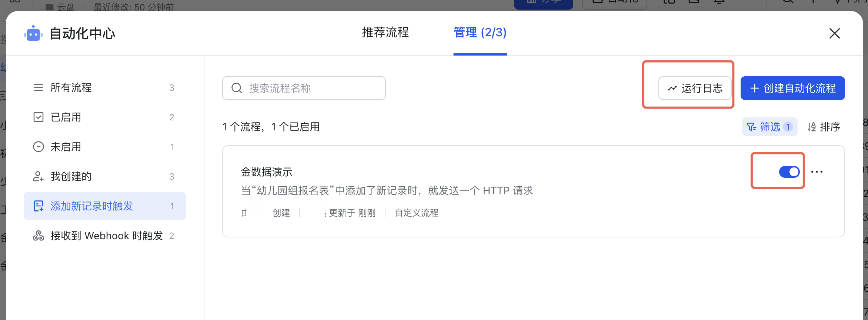Toggle off the 金数据演示 flow switch

tap(789, 172)
